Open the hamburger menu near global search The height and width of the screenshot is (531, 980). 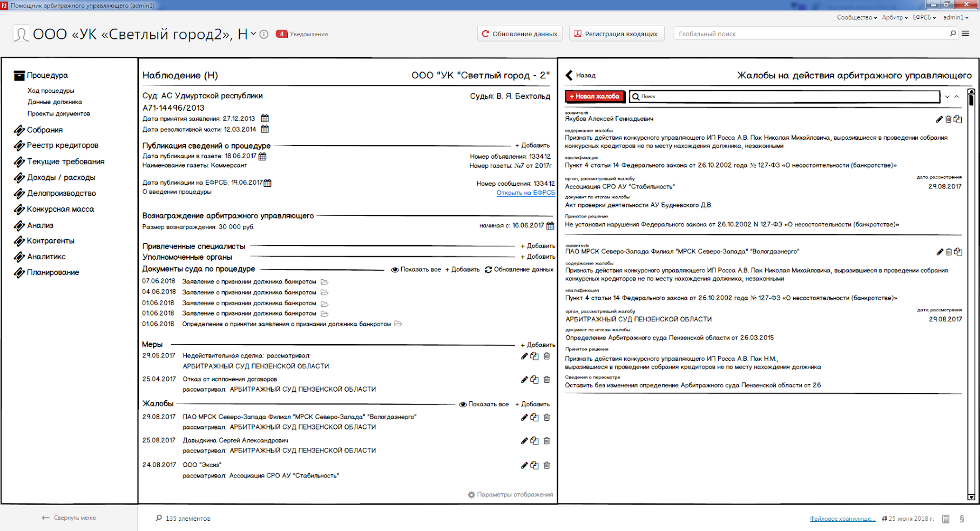(965, 33)
